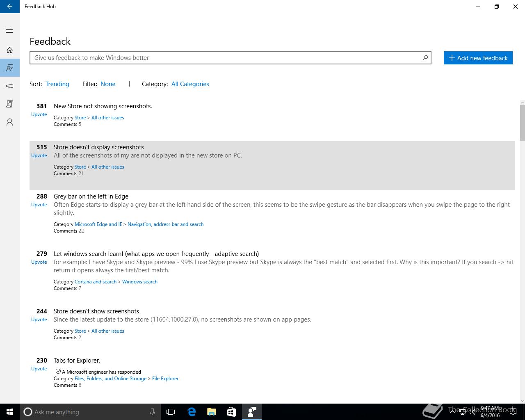Click the scrollbar down arrow

[x=522, y=401]
